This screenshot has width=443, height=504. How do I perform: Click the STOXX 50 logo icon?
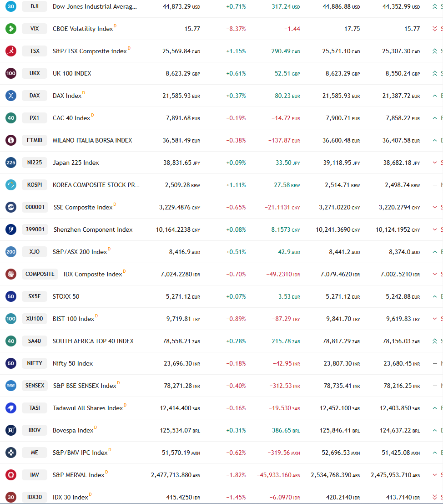tap(11, 296)
